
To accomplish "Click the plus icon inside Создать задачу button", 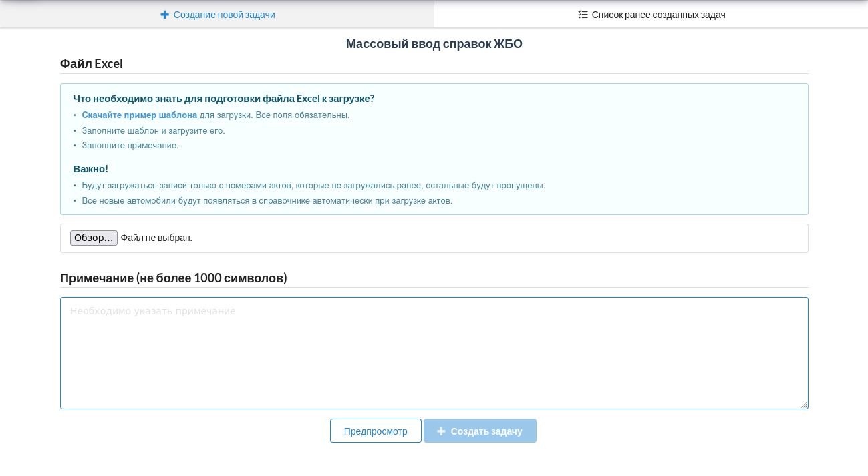I will (x=441, y=431).
